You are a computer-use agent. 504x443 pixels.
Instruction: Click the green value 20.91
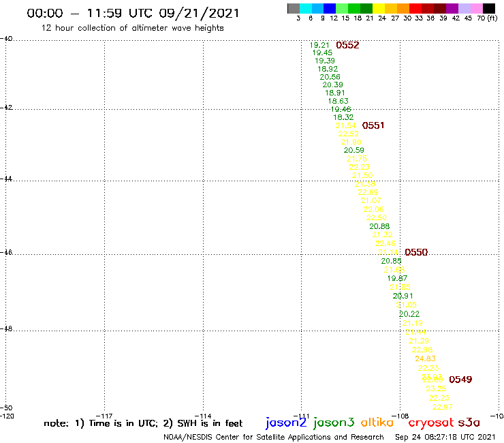(403, 296)
